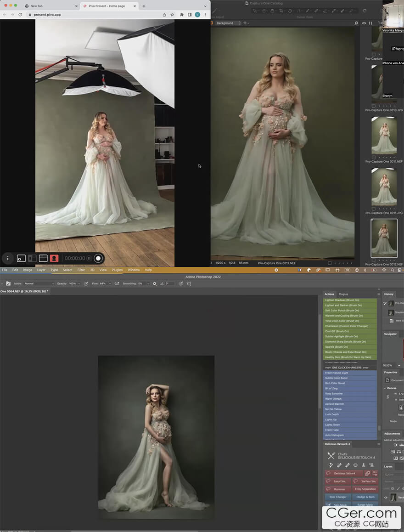Open the Background layer dropdown in Capture One
Image resolution: width=404 pixels, height=532 pixels.
point(228,23)
